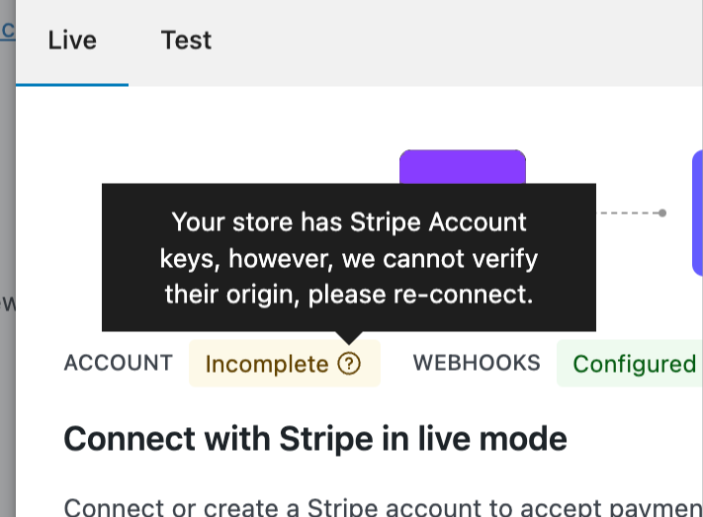Viewport: 703px width, 517px height.
Task: Click the dashed connector line
Action: 628,213
